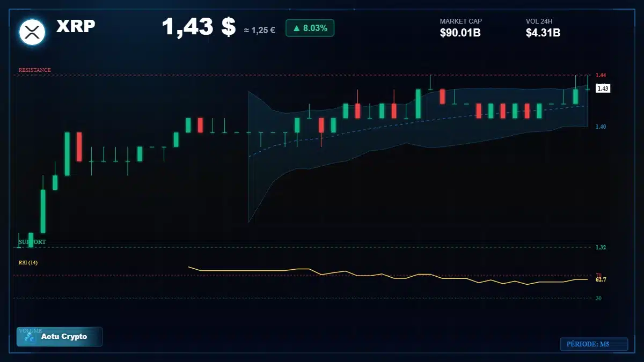Click the PÉRIODE: M5 timeframe button
Viewport: 644px width, 362px height.
[594, 344]
